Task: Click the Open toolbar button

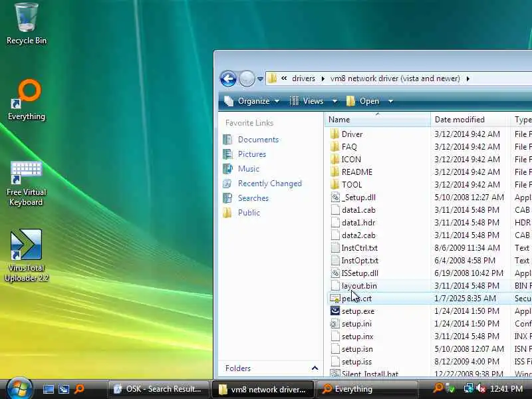Action: (362, 101)
